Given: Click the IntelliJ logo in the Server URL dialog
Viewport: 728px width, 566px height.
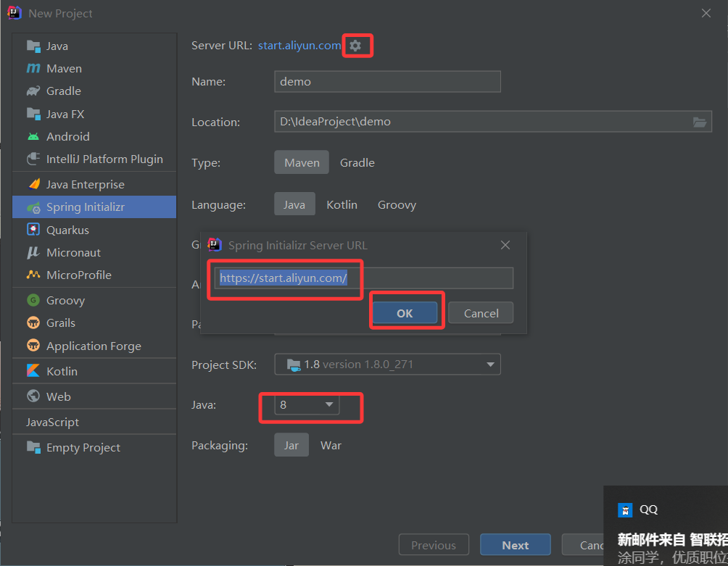Looking at the screenshot, I should (x=215, y=244).
